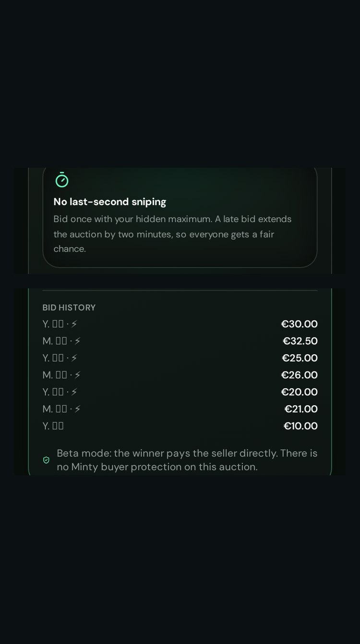
Task: Select the €32.50 bid amount
Action: pyautogui.click(x=300, y=341)
